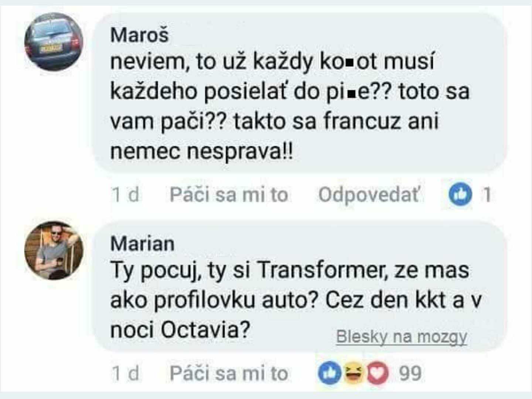View reaction count 1 on Maroš's comment
Viewport: 532px width, 399px height.
pos(488,195)
